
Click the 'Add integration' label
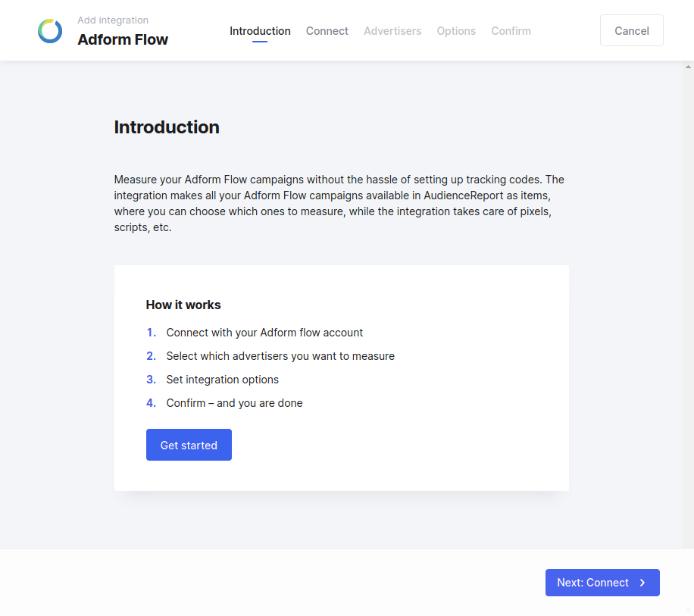pos(113,20)
